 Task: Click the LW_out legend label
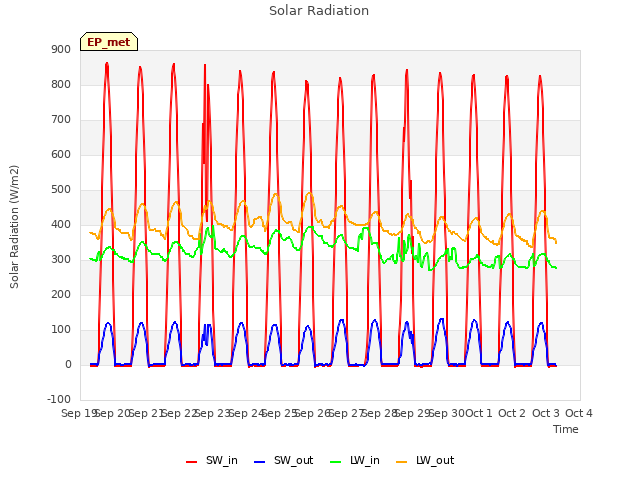(x=435, y=460)
